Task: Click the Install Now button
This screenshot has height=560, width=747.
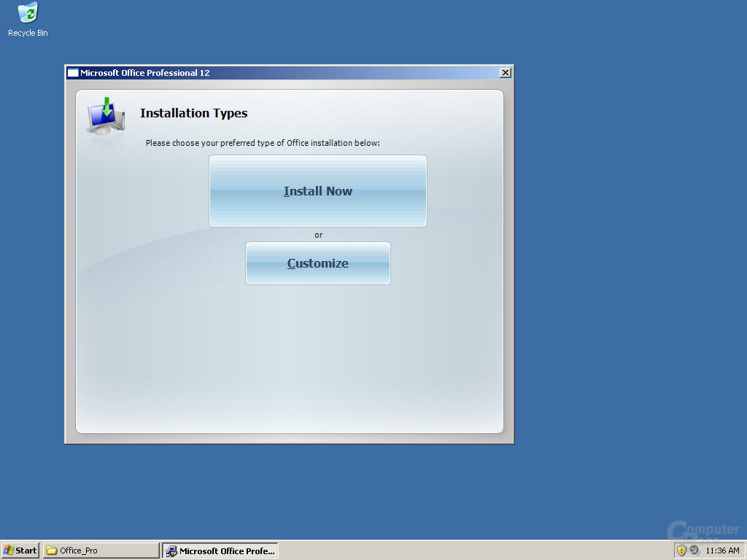Action: tap(318, 191)
